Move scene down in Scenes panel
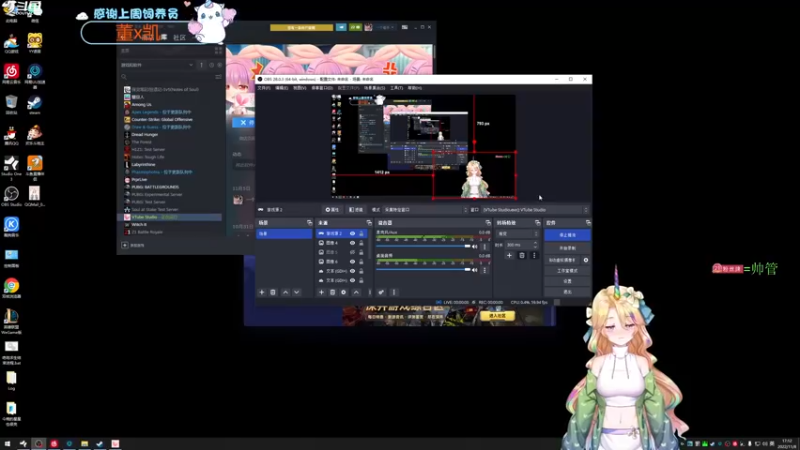 click(x=296, y=292)
